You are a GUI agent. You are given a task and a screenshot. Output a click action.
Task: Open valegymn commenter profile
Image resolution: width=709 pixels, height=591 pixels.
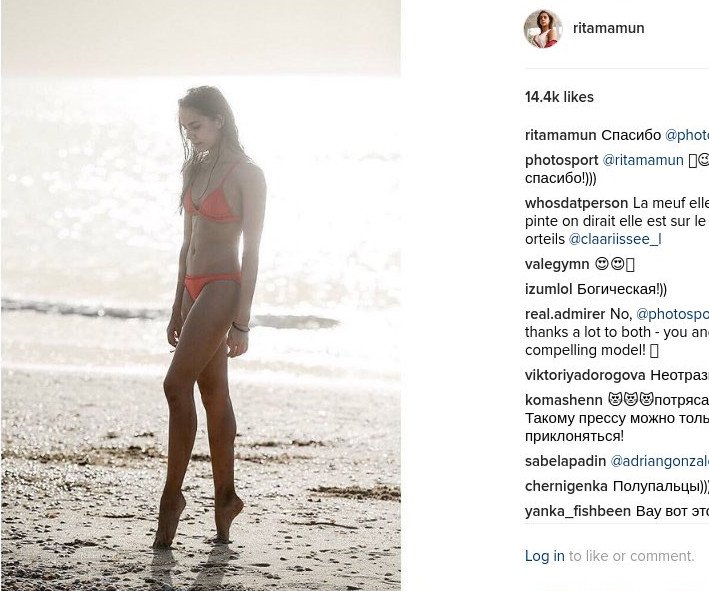(557, 264)
